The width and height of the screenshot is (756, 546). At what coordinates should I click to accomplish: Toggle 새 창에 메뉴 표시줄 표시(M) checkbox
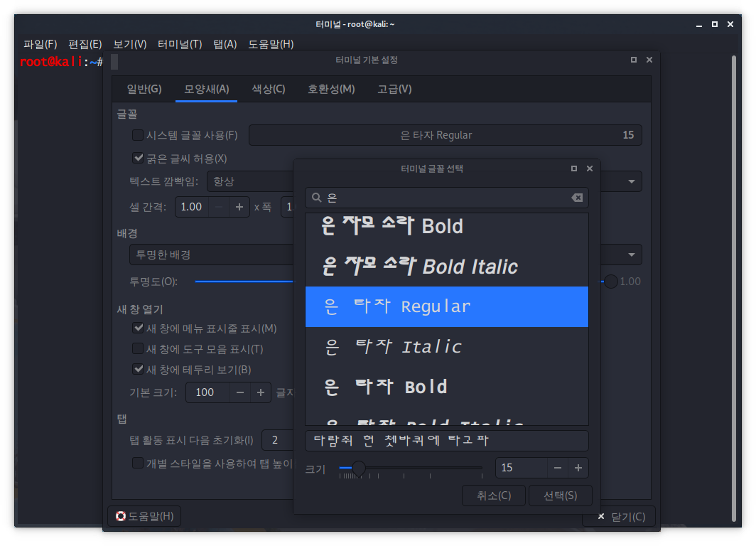pos(138,328)
